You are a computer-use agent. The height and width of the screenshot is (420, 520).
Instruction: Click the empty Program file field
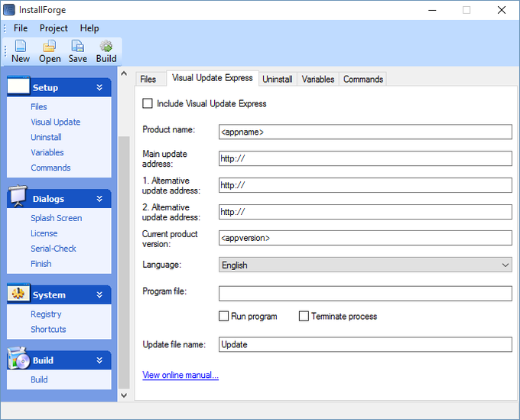[365, 294]
